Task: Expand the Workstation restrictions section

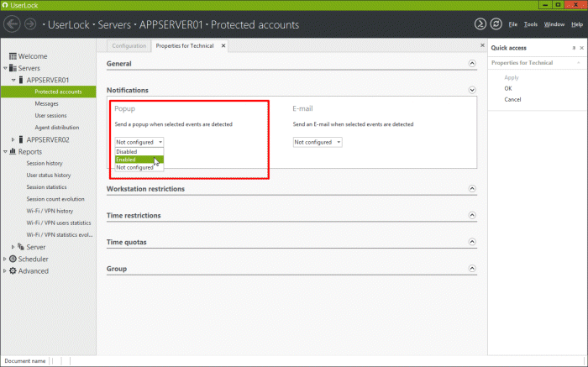Action: (x=471, y=189)
